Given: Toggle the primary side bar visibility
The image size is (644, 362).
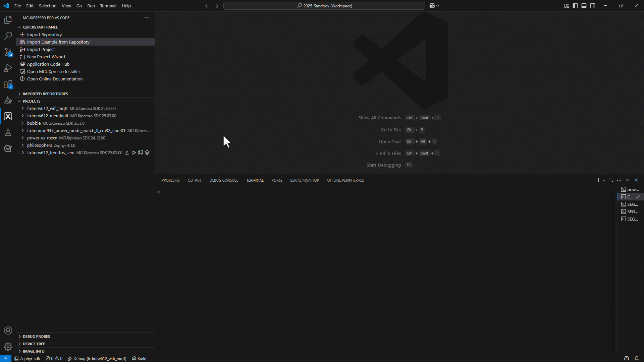Looking at the screenshot, I should point(575,6).
